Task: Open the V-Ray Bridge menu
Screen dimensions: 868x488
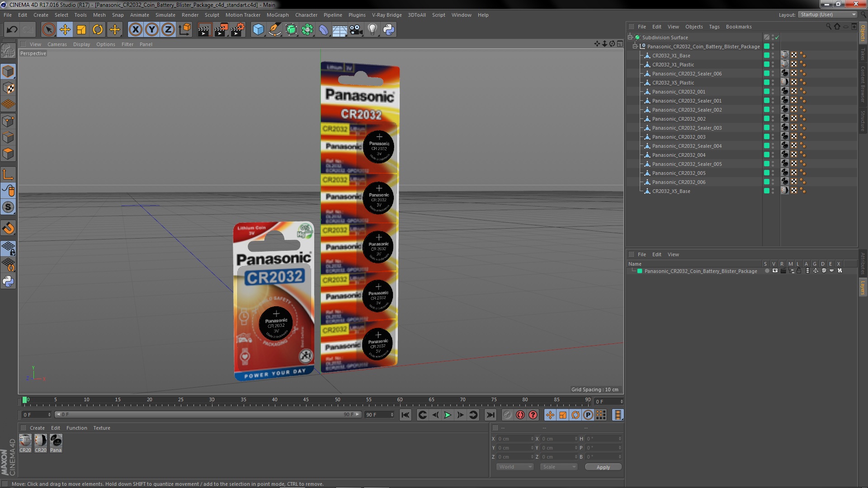Action: [387, 15]
